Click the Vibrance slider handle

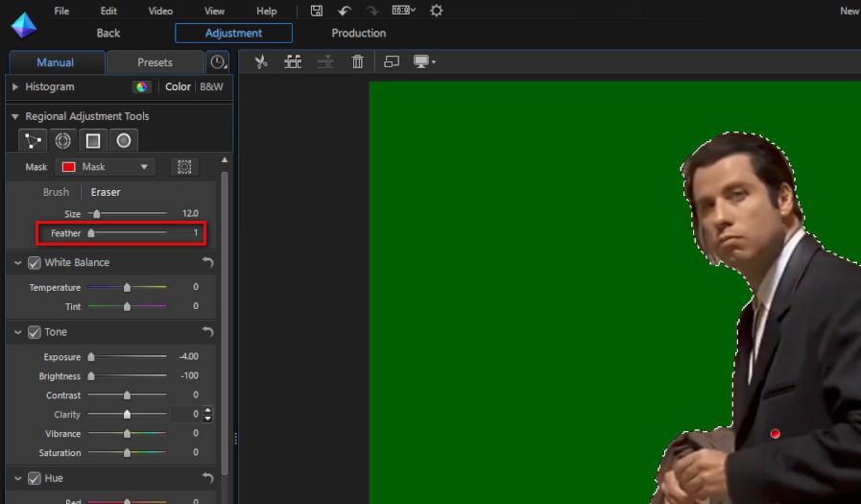tap(127, 434)
